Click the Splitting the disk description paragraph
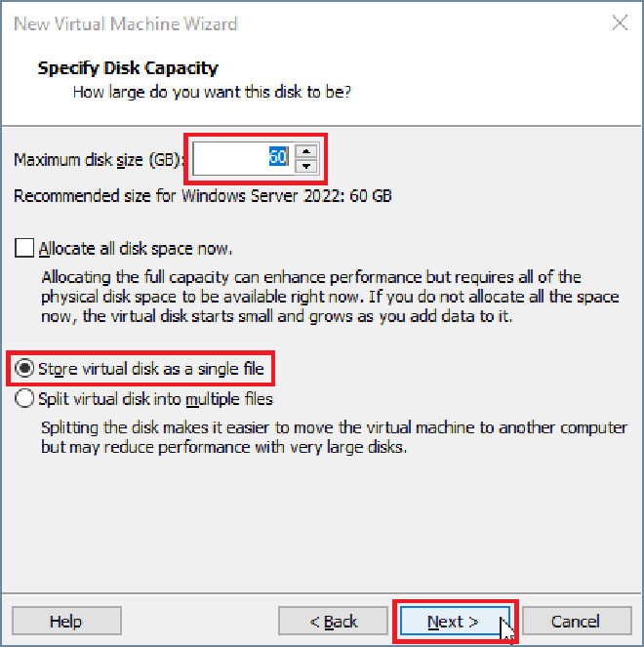 [x=332, y=438]
